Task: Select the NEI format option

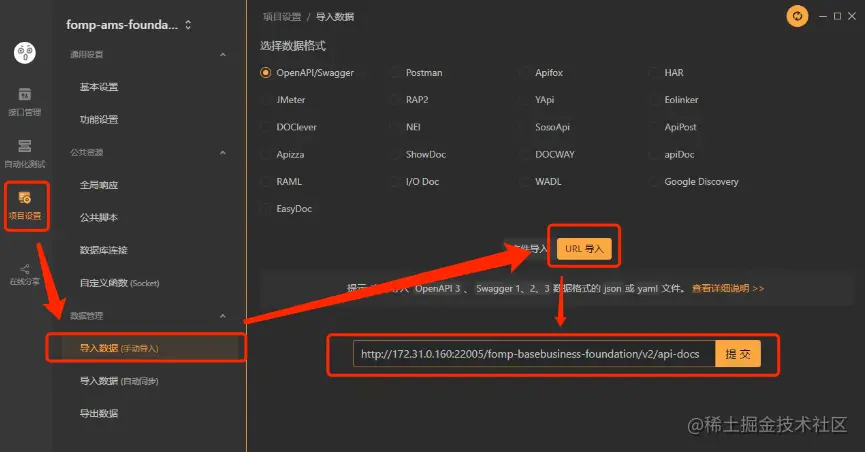Action: [405, 127]
